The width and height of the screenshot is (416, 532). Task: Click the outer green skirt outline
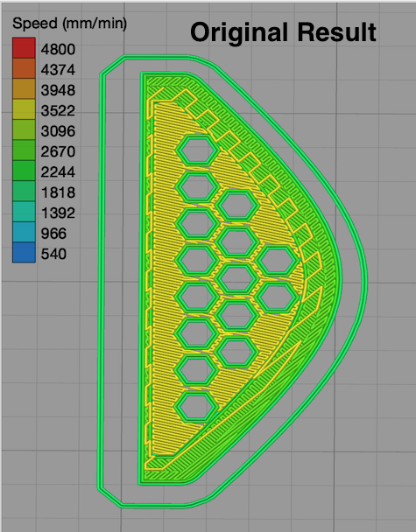pos(101,282)
